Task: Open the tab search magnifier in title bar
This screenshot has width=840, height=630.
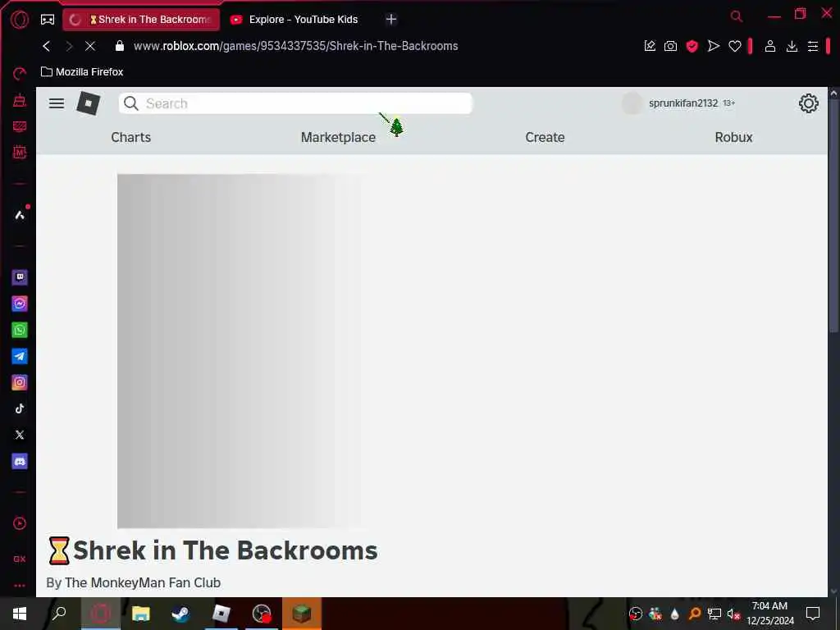Action: 737,16
